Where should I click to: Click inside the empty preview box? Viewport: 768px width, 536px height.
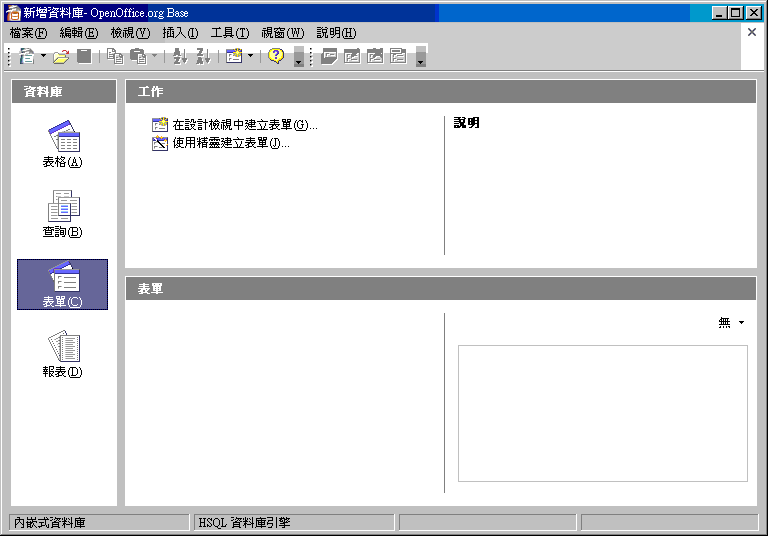click(x=603, y=414)
